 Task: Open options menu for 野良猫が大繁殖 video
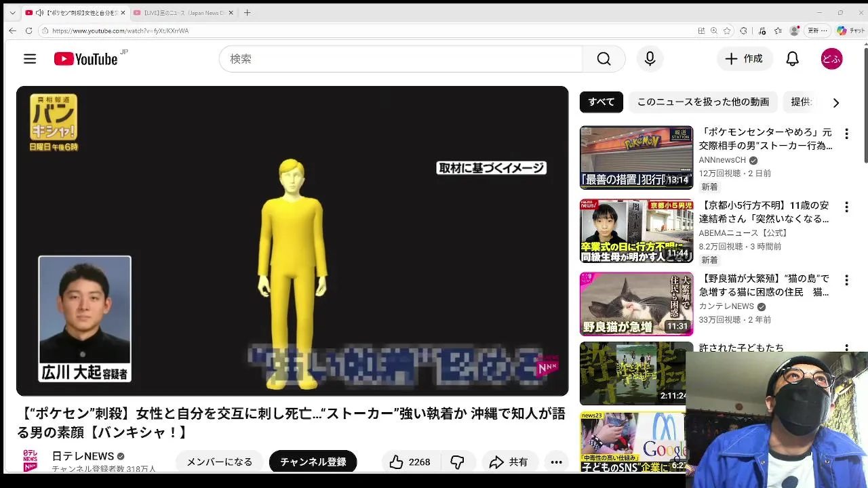click(x=846, y=280)
